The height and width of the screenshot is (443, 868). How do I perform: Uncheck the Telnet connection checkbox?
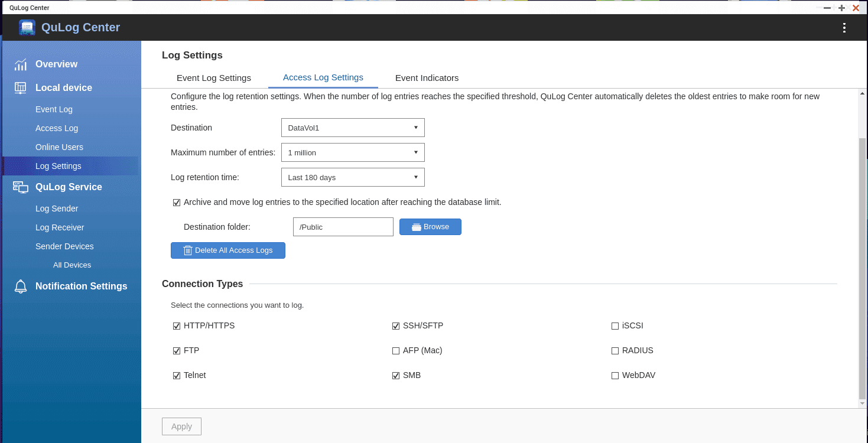point(177,376)
